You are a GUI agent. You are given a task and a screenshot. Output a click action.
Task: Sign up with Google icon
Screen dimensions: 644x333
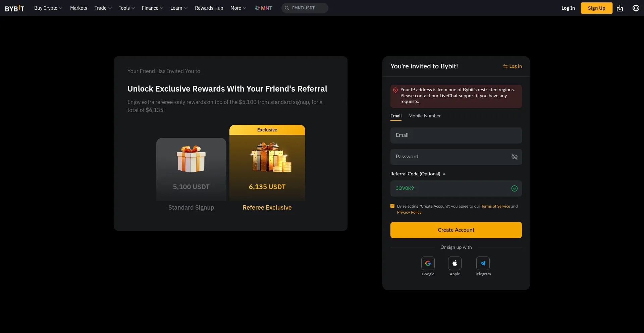pyautogui.click(x=428, y=263)
